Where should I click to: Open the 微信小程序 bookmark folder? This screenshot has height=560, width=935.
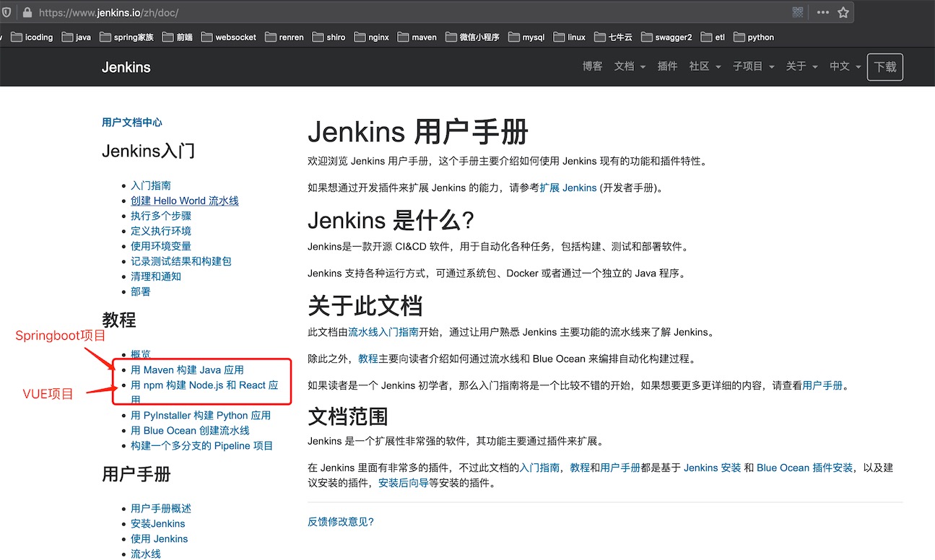tap(472, 37)
